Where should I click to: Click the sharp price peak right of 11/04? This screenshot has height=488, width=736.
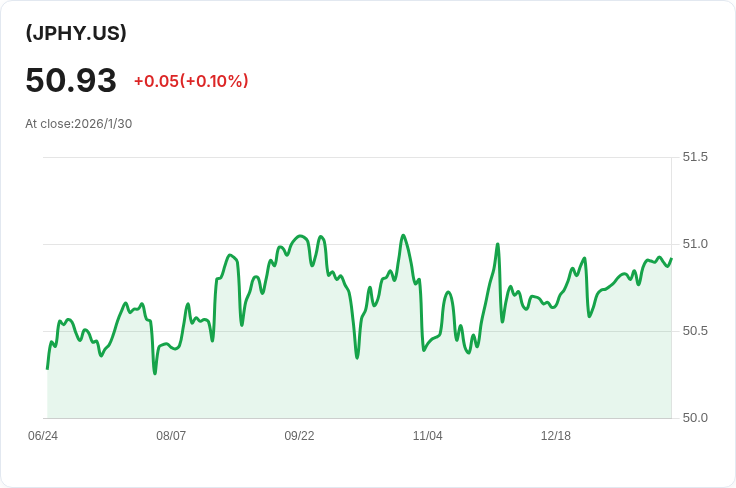click(x=497, y=244)
